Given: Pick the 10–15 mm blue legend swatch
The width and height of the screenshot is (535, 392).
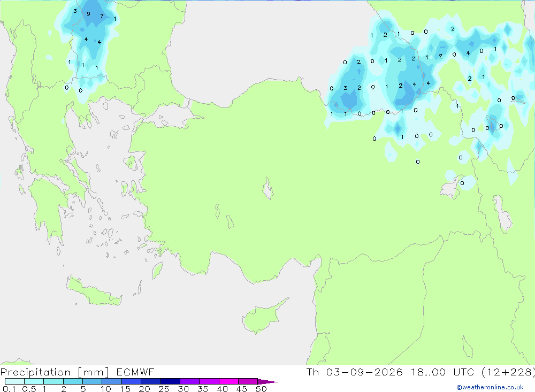Looking at the screenshot, I should (112, 381).
